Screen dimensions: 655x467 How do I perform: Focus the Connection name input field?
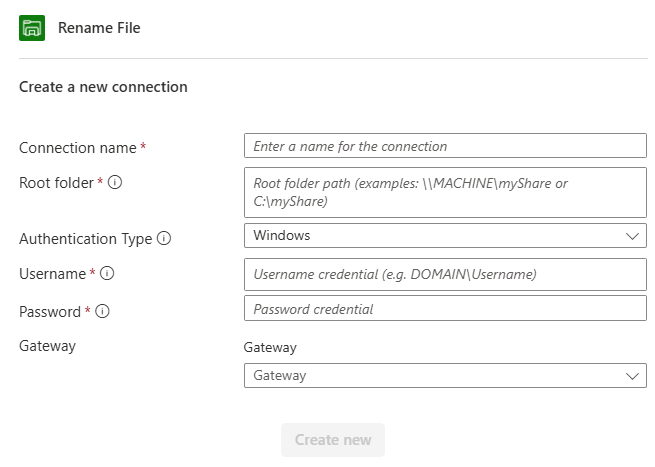(x=445, y=146)
